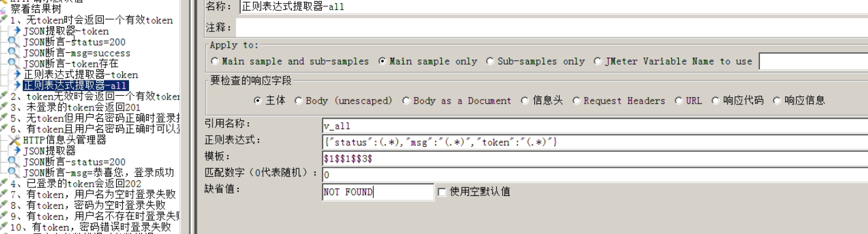Image resolution: width=868 pixels, height=234 pixels.
Task: Click pipette icon of sampler 2、token无效时
Action: point(4,96)
